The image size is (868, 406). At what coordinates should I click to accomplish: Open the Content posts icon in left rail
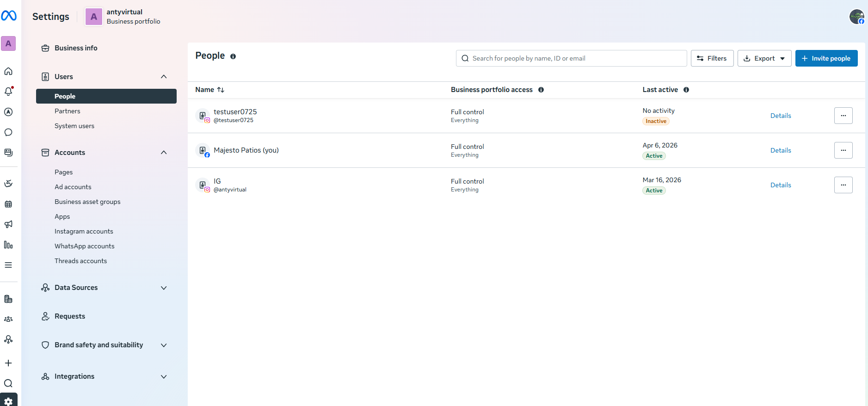8,153
